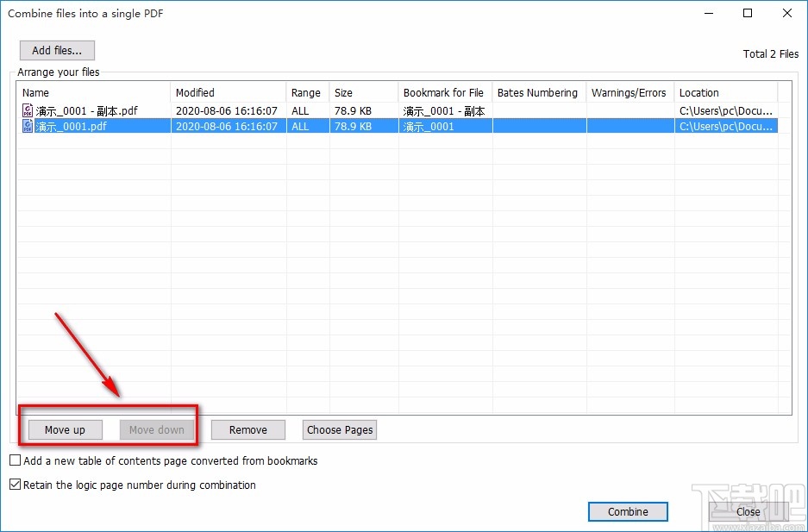Click the Close button at bottom
The width and height of the screenshot is (808, 532).
point(748,511)
